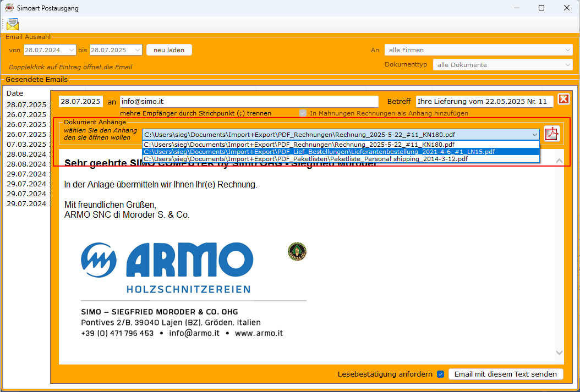Expand the 'alle Firmen' recipient dropdown
580x392 pixels.
point(568,50)
